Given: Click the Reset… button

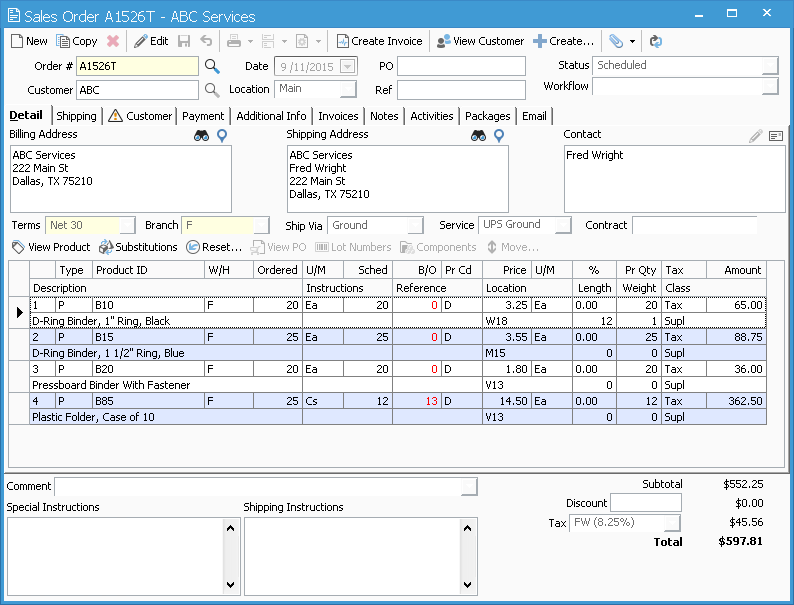Looking at the screenshot, I should click(214, 247).
